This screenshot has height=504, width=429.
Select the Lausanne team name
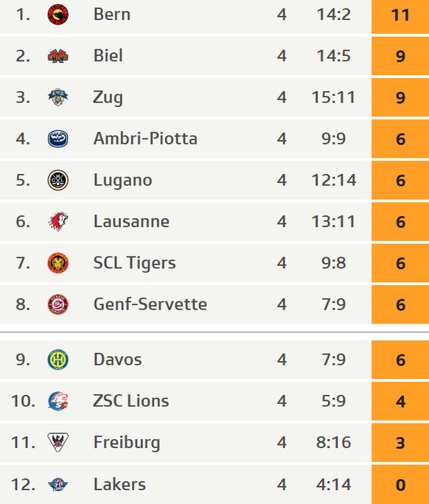(x=131, y=222)
